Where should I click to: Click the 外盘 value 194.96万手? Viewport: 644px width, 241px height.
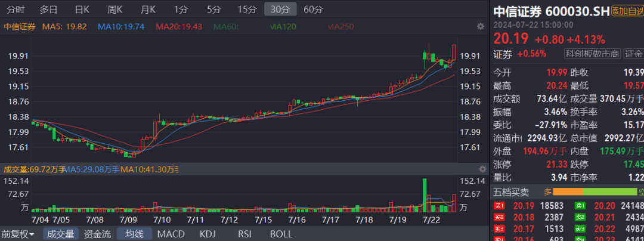[x=545, y=151]
